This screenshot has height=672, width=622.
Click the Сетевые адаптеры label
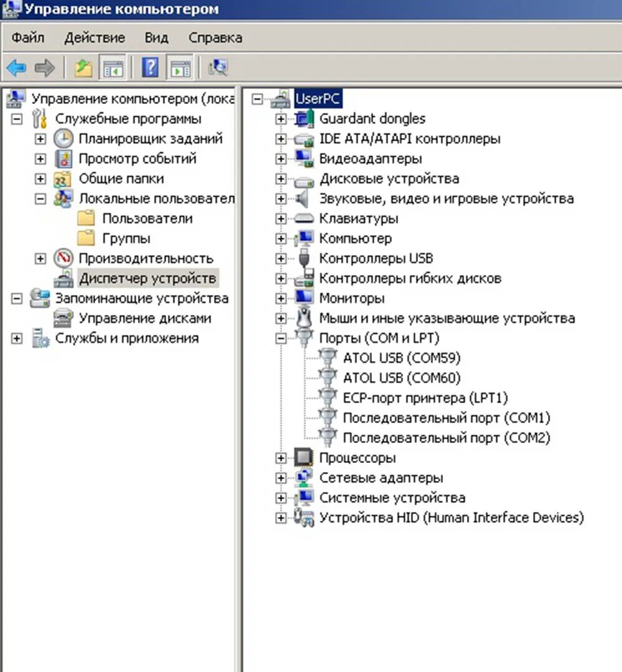381,478
